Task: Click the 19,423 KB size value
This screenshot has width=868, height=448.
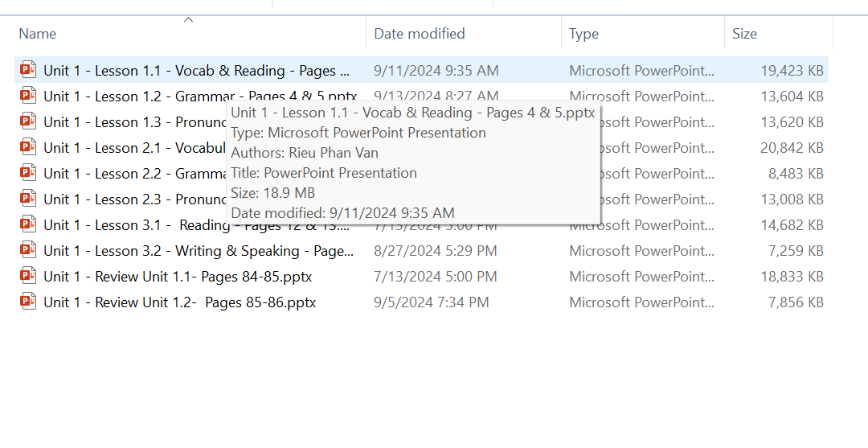Action: coord(792,71)
